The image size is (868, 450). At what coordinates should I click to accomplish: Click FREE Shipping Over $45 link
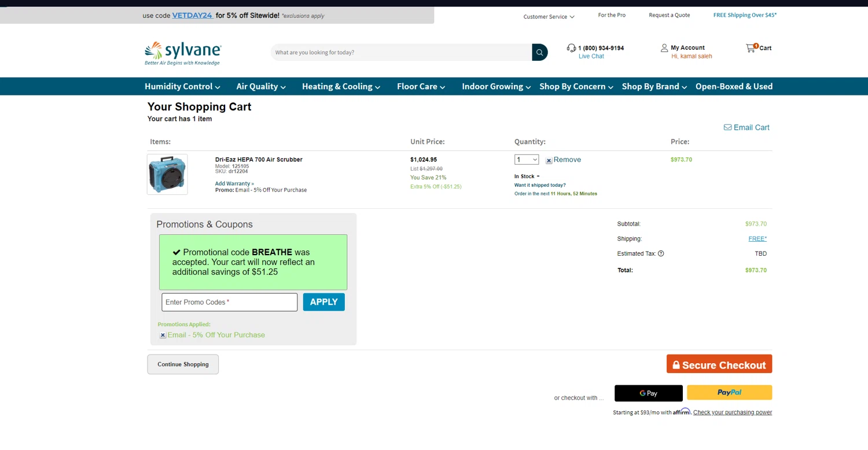point(745,15)
